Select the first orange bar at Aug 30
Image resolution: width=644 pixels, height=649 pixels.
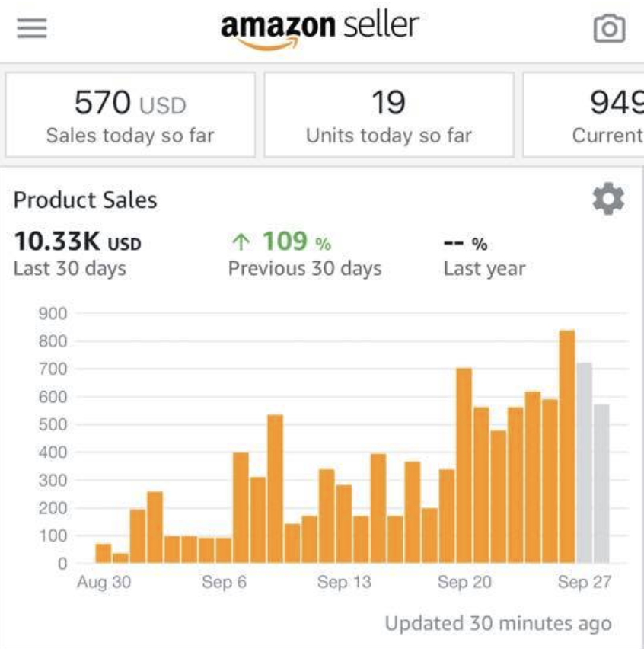[104, 553]
